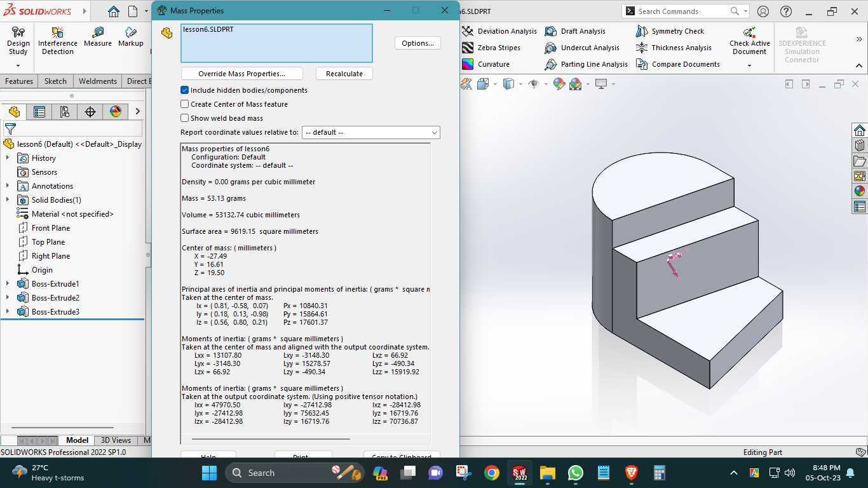Expand the Annotations folder
Image resolution: width=868 pixels, height=488 pixels.
8,186
